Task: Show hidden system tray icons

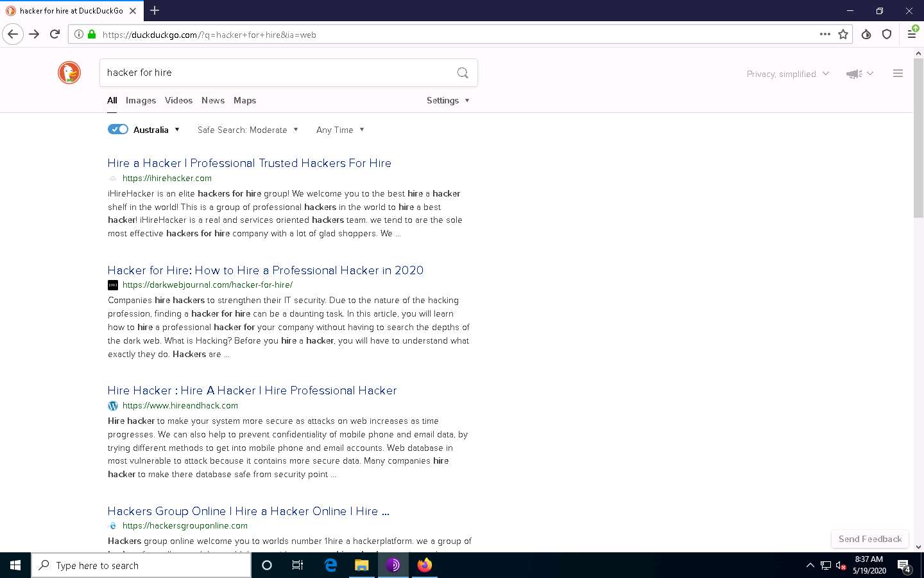Action: tap(810, 566)
